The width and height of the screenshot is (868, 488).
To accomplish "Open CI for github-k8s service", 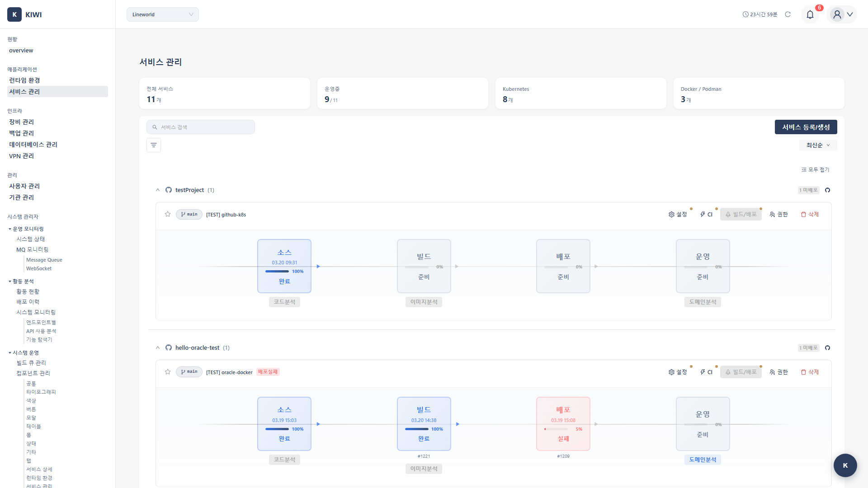I will point(706,214).
